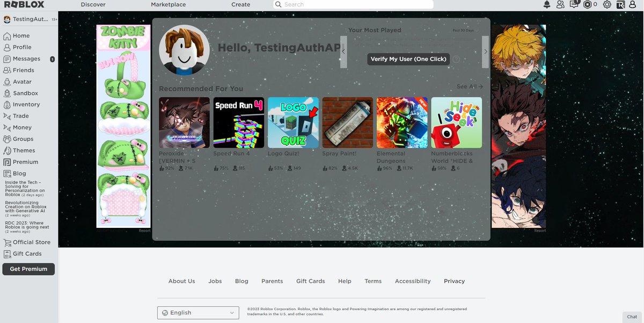Open Friends in the sidebar
644x323 pixels.
19,70
